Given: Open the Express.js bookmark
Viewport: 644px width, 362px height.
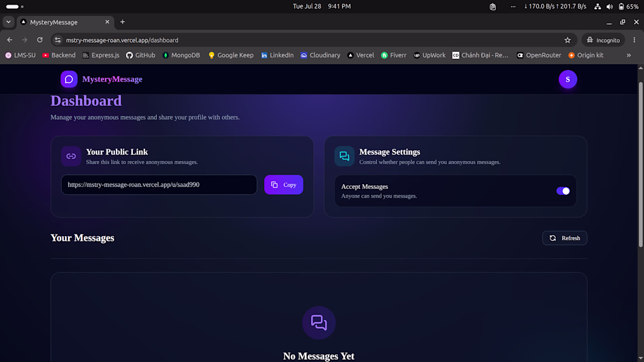Looking at the screenshot, I should [x=101, y=55].
